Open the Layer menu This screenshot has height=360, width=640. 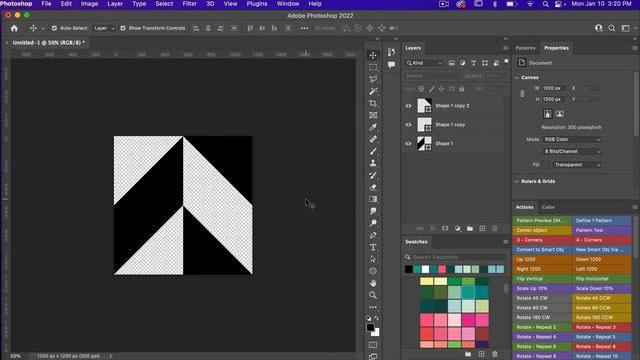pyautogui.click(x=115, y=4)
